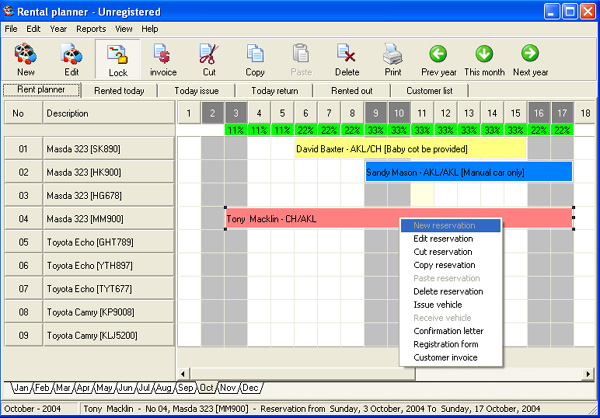Click the Edit toolbar icon
This screenshot has height=418, width=600.
point(71,59)
